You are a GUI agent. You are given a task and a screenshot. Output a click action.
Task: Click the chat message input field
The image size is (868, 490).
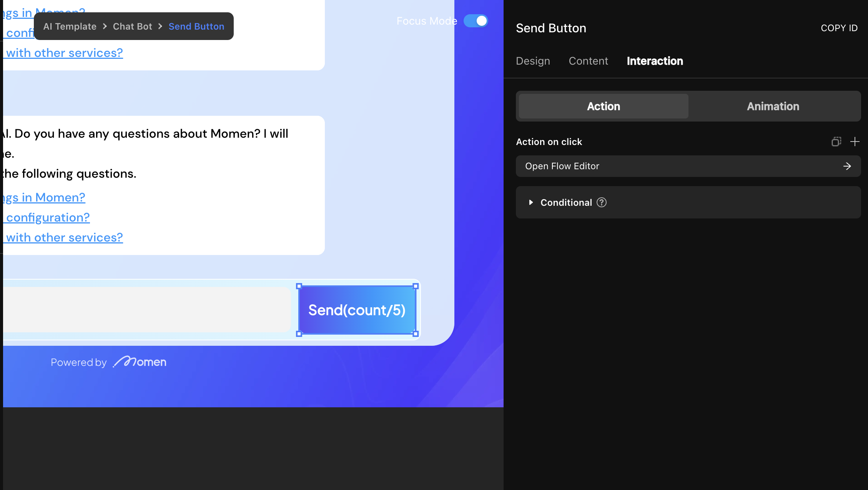(147, 310)
